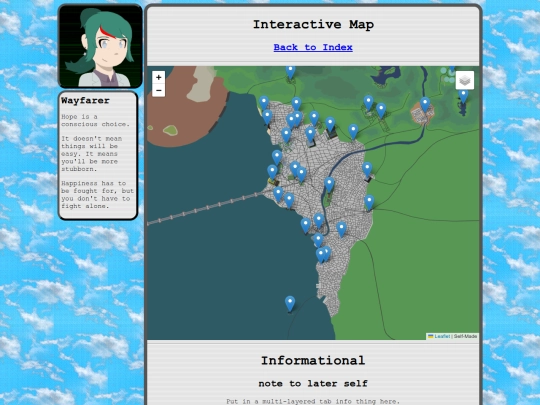Click the Informational section heading
This screenshot has height=405, width=540.
(x=313, y=361)
